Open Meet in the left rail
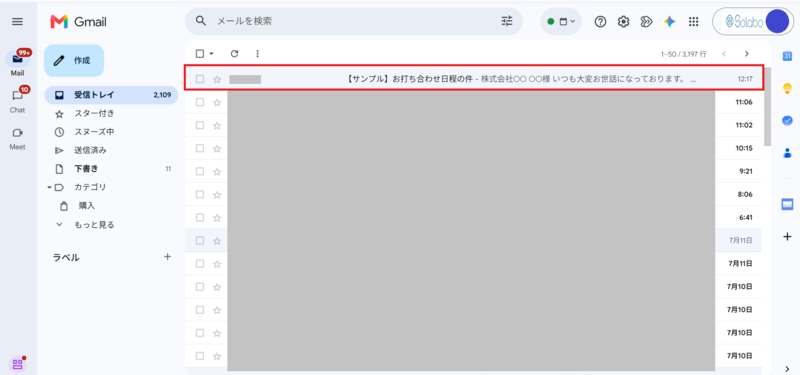Image resolution: width=800 pixels, height=375 pixels. click(x=17, y=138)
